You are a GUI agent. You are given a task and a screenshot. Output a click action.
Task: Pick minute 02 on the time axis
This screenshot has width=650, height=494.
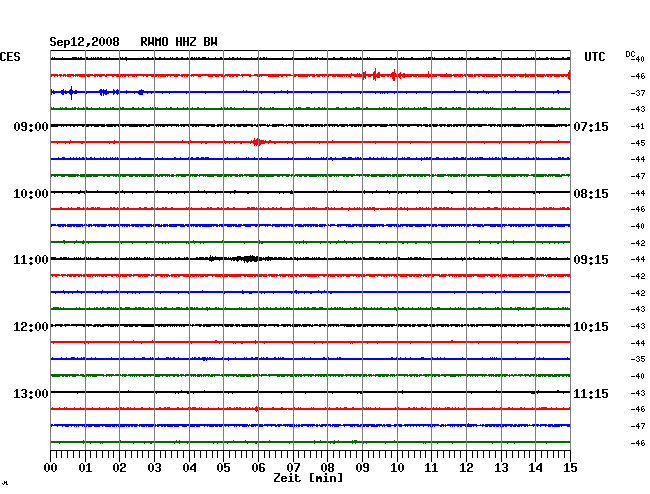119,467
